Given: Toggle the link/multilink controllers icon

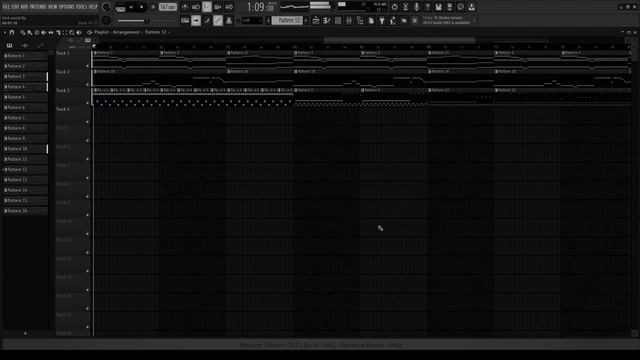Looking at the screenshot, I should point(218,20).
